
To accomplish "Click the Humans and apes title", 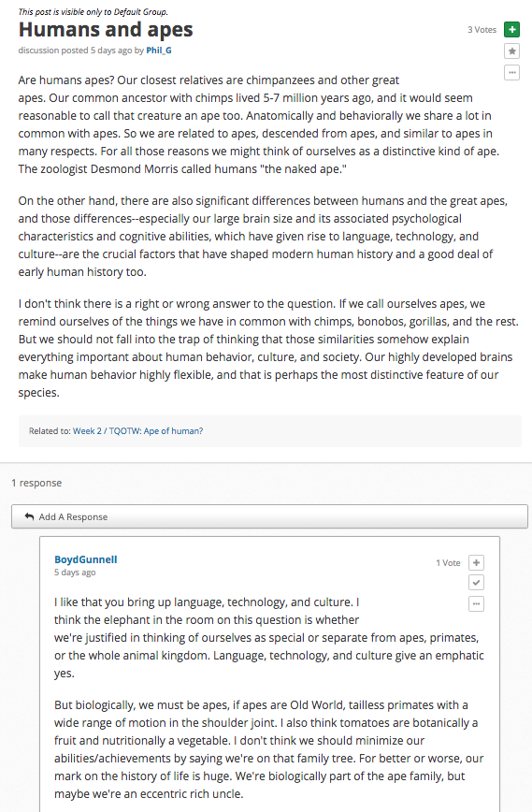I will pyautogui.click(x=106, y=30).
